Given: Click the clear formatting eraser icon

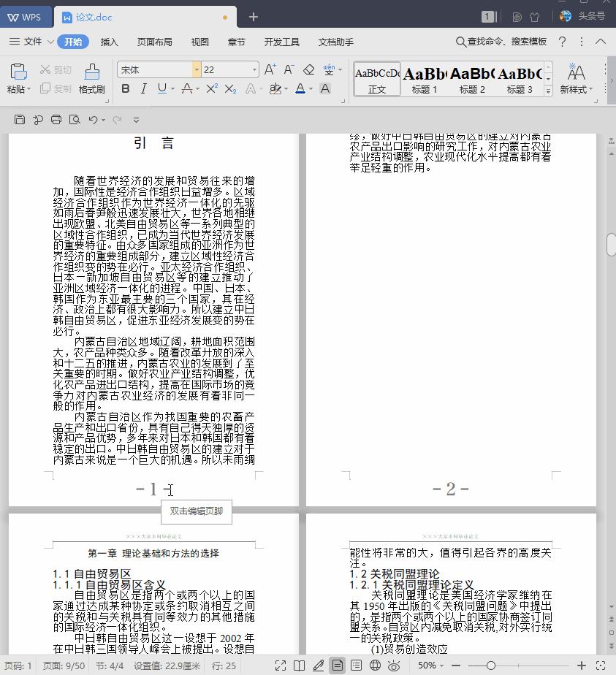Looking at the screenshot, I should [x=308, y=69].
